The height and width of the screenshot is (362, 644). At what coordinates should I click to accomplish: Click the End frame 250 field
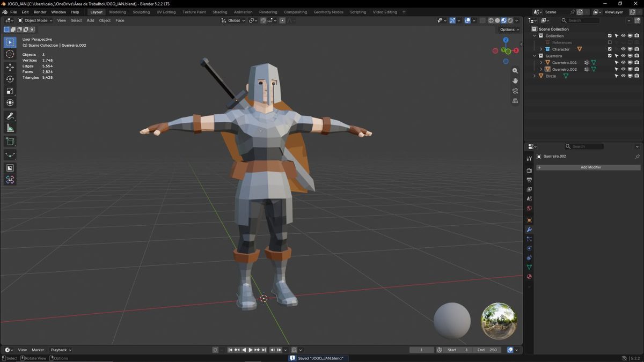(x=487, y=350)
